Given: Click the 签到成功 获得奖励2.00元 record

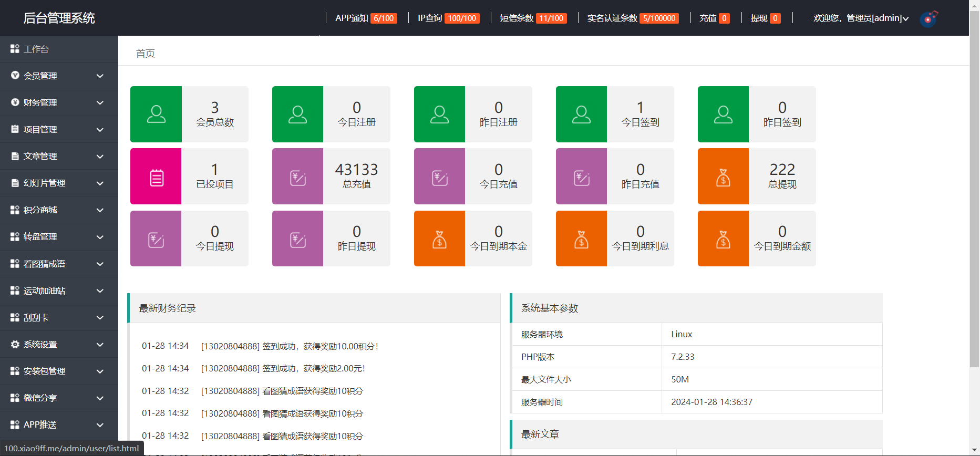Looking at the screenshot, I should (283, 369).
